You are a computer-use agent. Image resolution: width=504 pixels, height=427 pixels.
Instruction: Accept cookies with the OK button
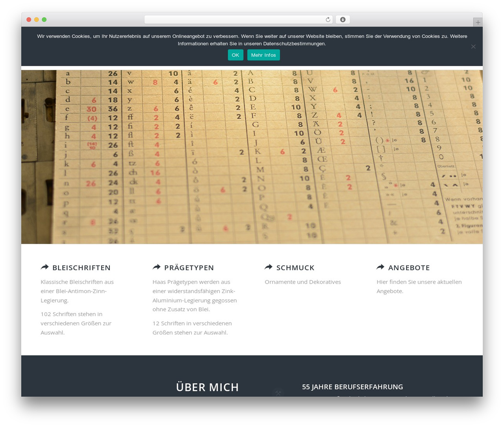pos(235,55)
